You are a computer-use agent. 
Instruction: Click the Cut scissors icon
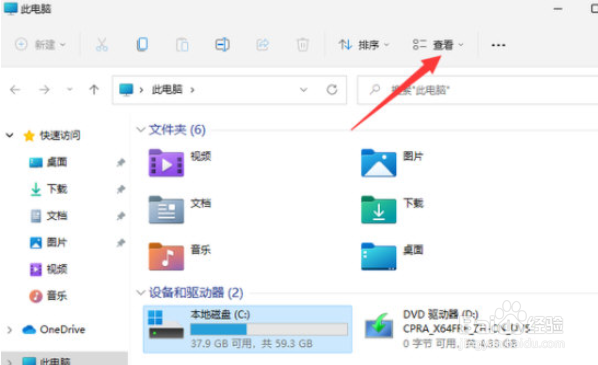(x=101, y=45)
